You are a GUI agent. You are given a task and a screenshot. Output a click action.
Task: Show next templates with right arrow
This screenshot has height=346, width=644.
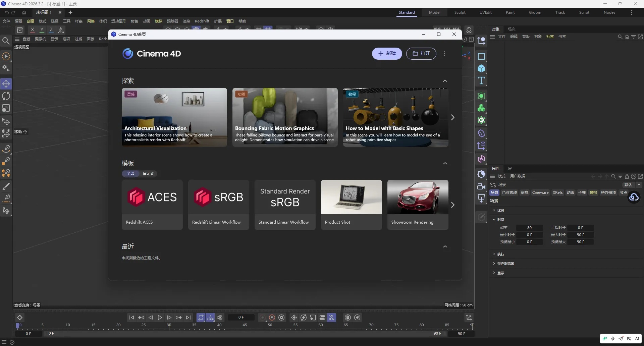pos(453,205)
